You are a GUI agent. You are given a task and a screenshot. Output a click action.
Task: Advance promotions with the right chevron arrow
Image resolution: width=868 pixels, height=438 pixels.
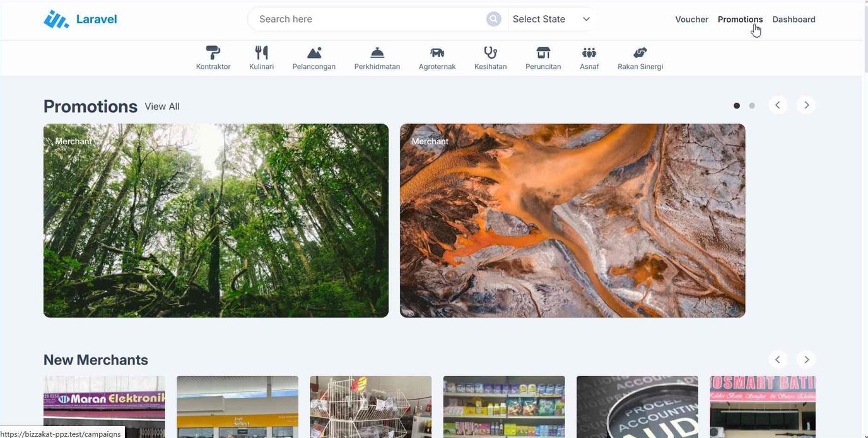click(x=806, y=105)
